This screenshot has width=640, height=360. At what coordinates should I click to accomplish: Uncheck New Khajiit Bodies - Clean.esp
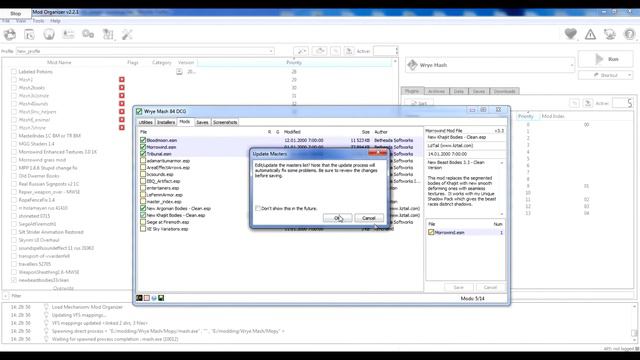(143, 215)
